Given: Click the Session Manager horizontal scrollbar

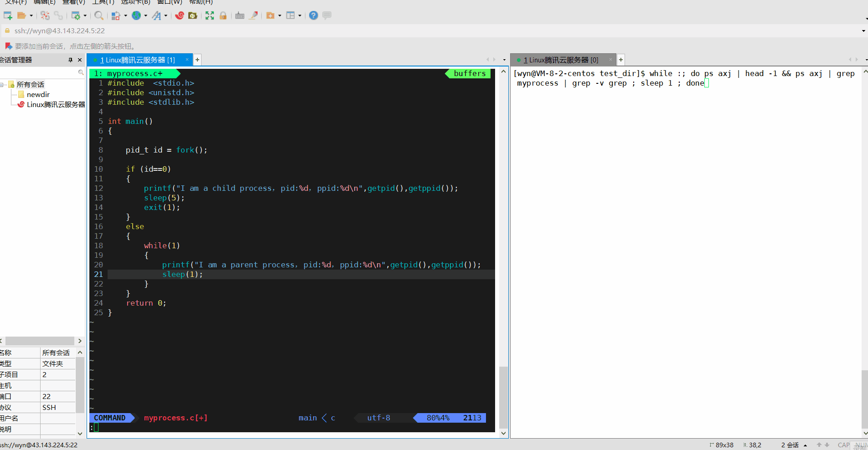Looking at the screenshot, I should point(40,341).
